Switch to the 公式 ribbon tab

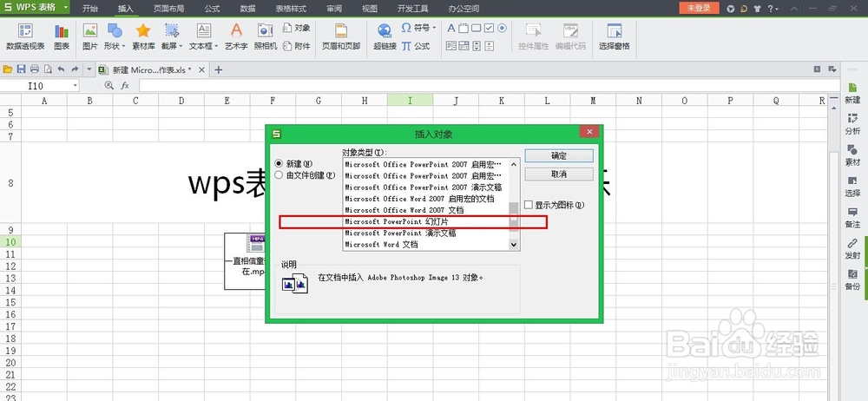pos(212,9)
